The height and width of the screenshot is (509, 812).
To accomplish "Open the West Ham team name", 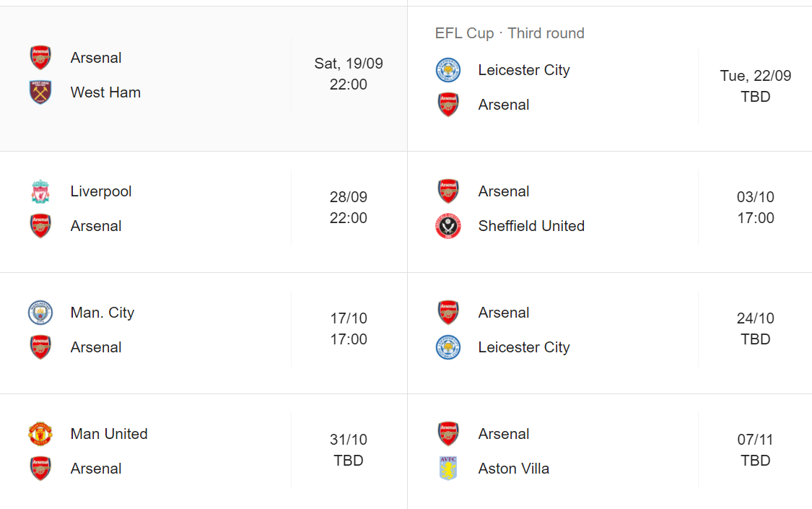I will (105, 92).
